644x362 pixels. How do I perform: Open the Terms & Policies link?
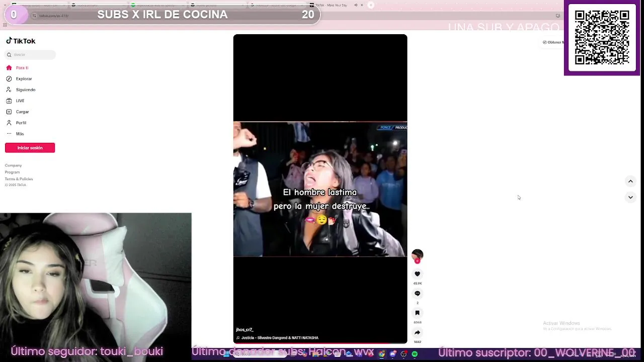pyautogui.click(x=19, y=179)
